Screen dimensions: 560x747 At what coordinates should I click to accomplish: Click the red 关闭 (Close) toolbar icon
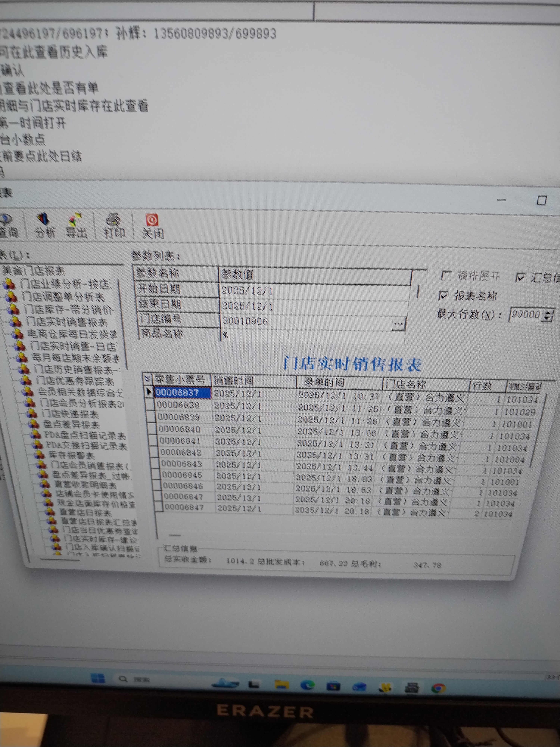152,226
